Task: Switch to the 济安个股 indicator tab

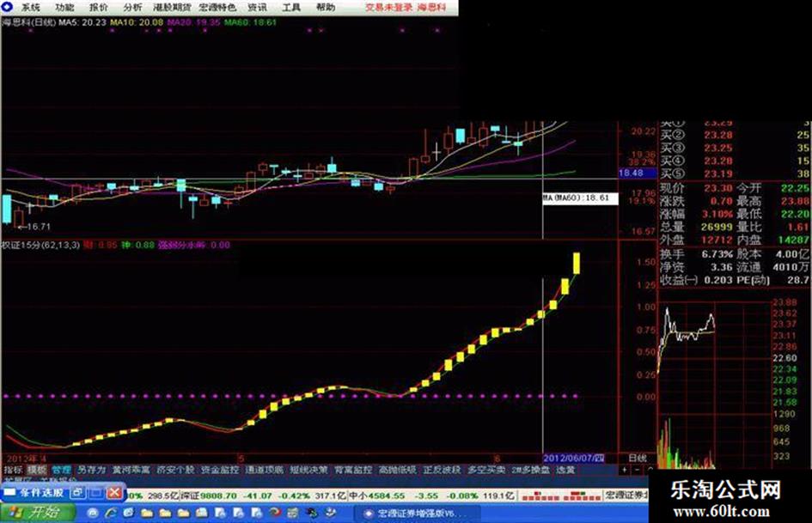Action: pyautogui.click(x=175, y=470)
